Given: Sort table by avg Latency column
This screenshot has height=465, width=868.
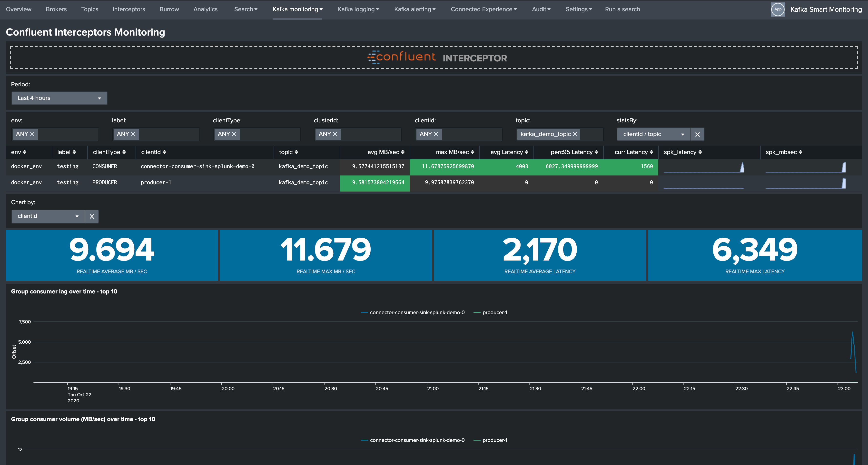Looking at the screenshot, I should click(509, 152).
